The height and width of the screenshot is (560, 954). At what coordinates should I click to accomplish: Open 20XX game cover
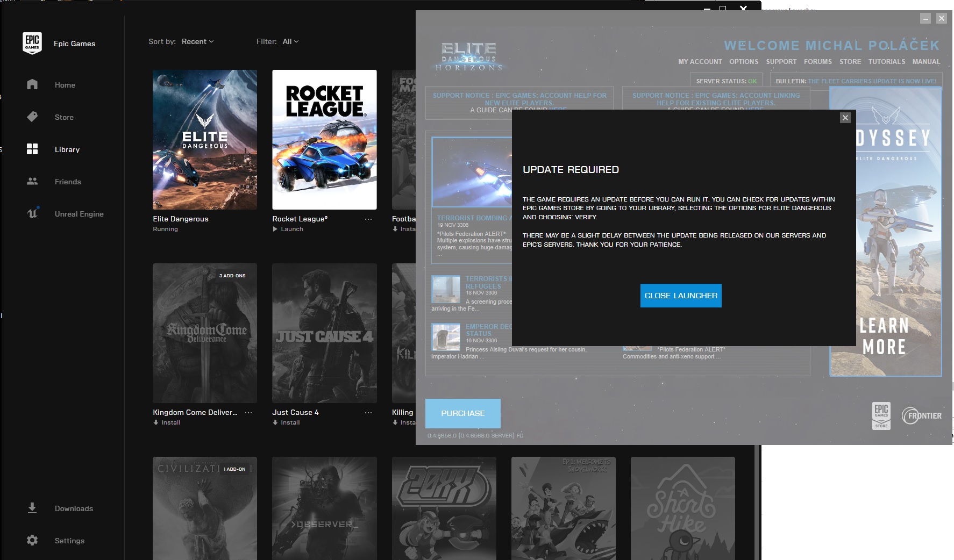pos(444,508)
